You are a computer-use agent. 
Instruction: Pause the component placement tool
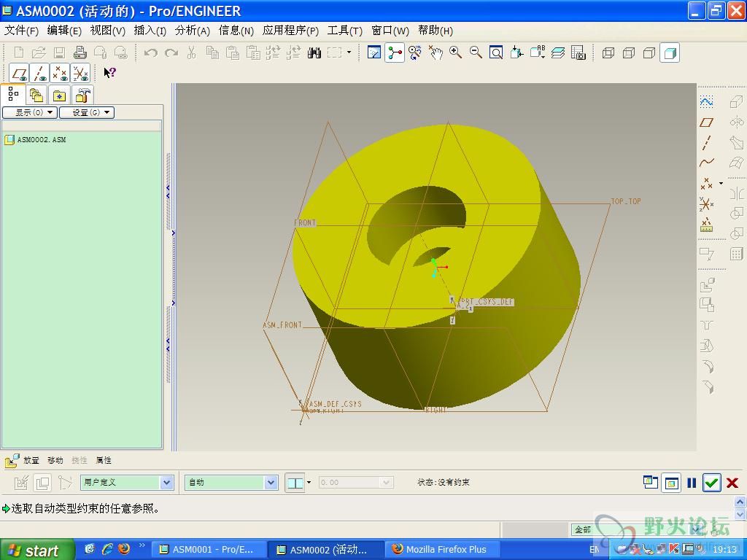[x=692, y=483]
